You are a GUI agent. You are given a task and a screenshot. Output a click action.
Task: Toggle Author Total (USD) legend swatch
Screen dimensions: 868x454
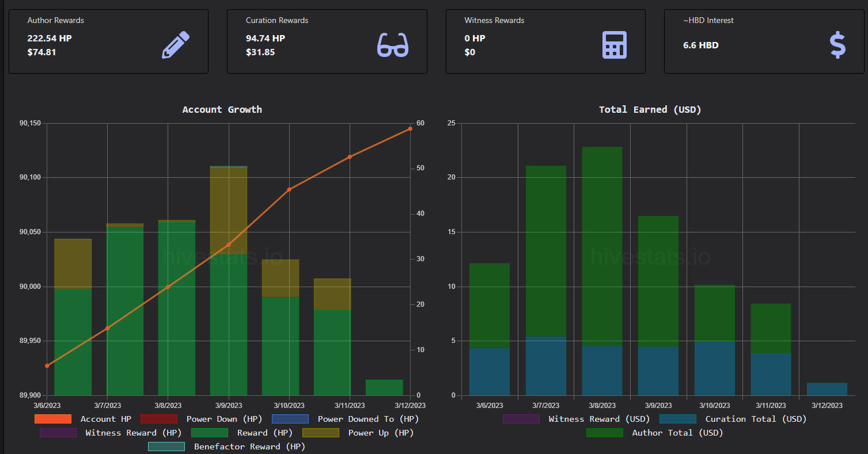[605, 433]
